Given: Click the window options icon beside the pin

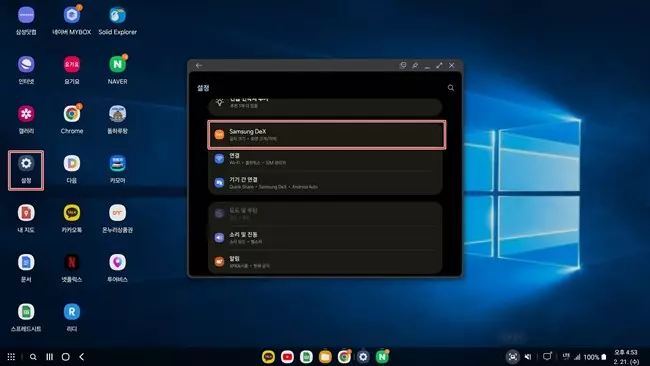Looking at the screenshot, I should [403, 65].
